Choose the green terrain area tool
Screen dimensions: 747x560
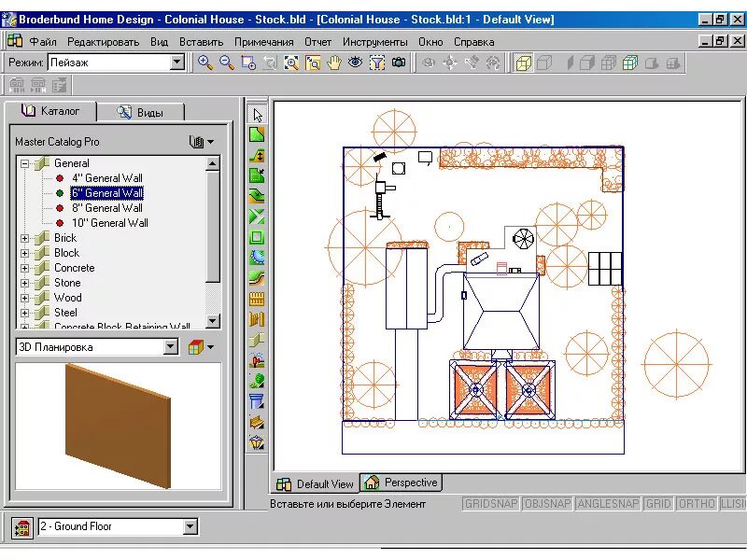coord(258,135)
